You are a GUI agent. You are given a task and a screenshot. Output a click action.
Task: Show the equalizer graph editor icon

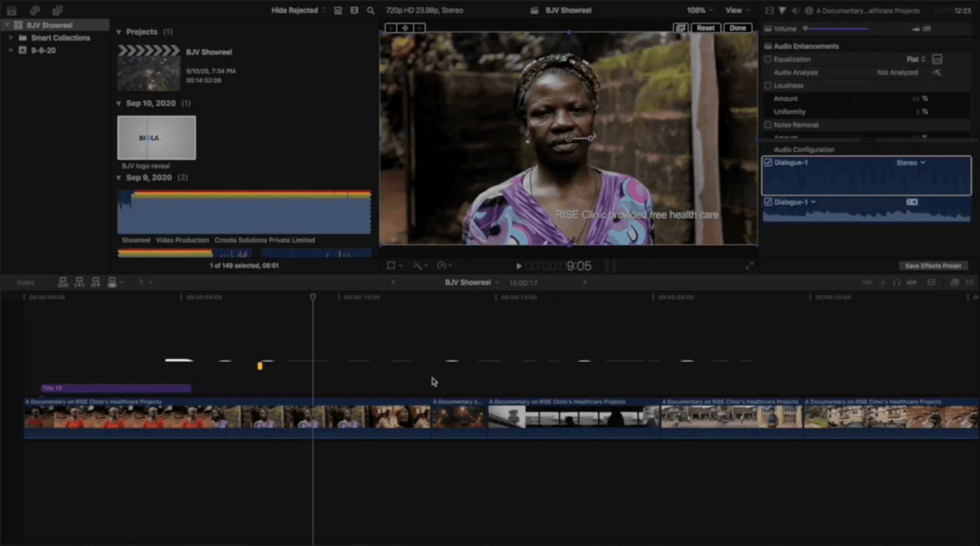[x=937, y=59]
